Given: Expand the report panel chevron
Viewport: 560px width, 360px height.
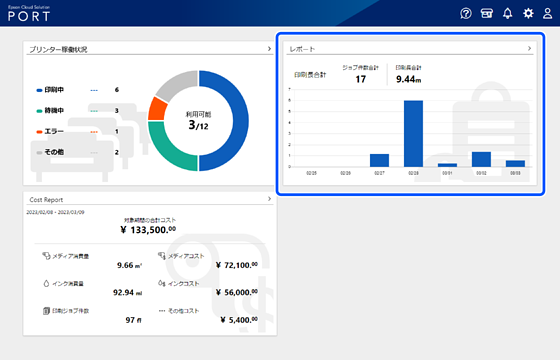Looking at the screenshot, I should point(529,48).
